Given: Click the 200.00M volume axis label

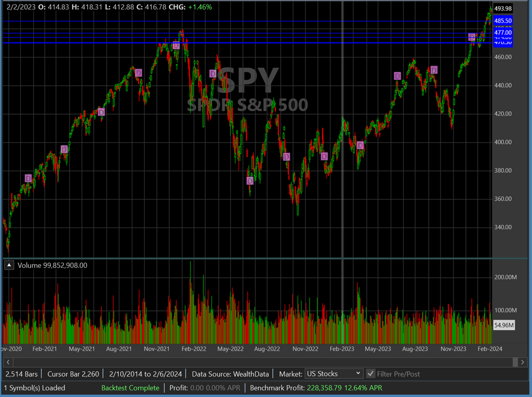Looking at the screenshot, I should point(505,277).
